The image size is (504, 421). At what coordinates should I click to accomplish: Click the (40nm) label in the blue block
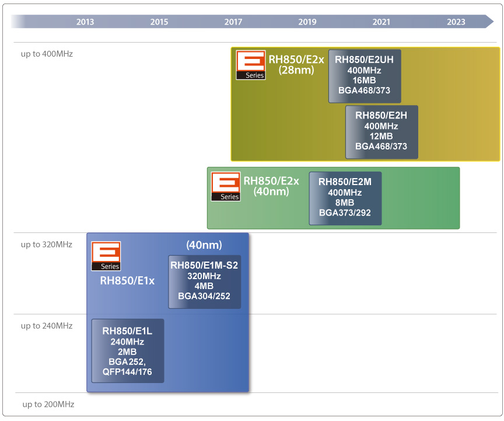(x=204, y=245)
